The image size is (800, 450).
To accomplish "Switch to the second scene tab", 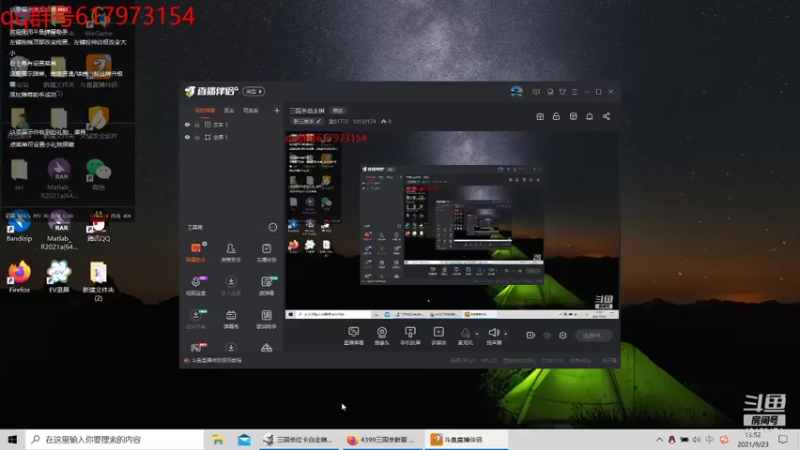I will point(229,110).
